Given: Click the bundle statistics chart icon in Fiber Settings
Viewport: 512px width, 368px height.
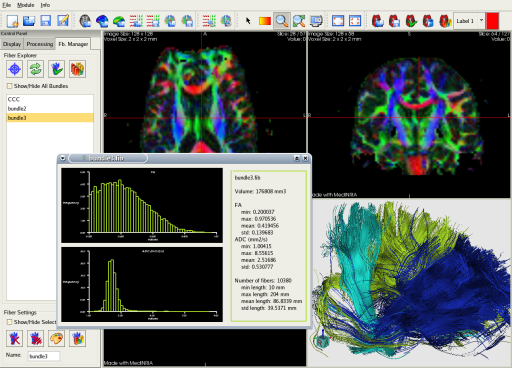Looking at the screenshot, I should 77,339.
